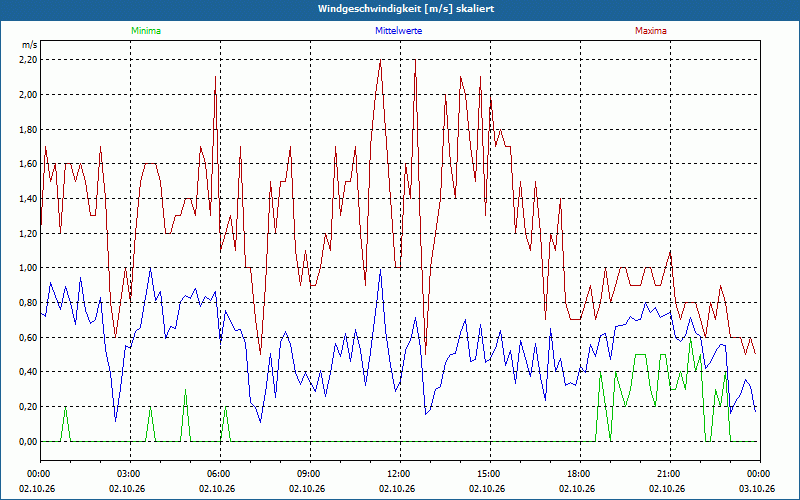Click the y-axis value '0,60'
The height and width of the screenshot is (500, 800).
[28, 337]
